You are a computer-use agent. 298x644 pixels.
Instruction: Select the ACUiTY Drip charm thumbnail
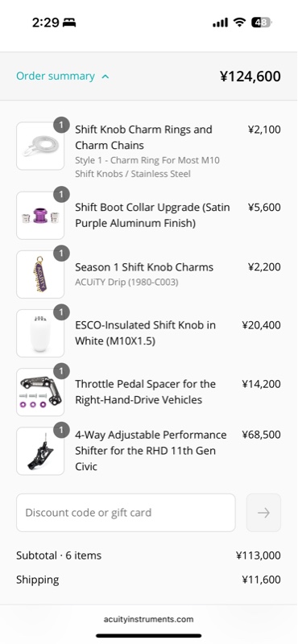40,275
